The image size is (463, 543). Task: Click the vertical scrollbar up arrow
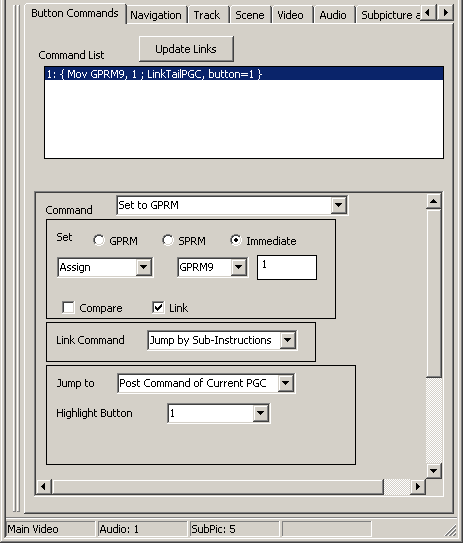tap(434, 201)
